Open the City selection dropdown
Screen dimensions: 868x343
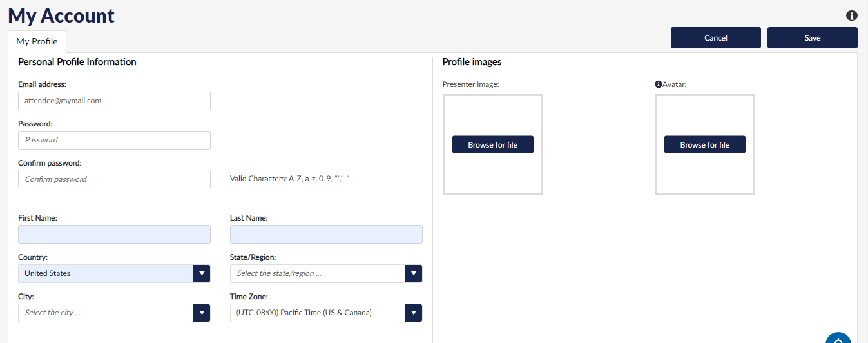pos(202,313)
